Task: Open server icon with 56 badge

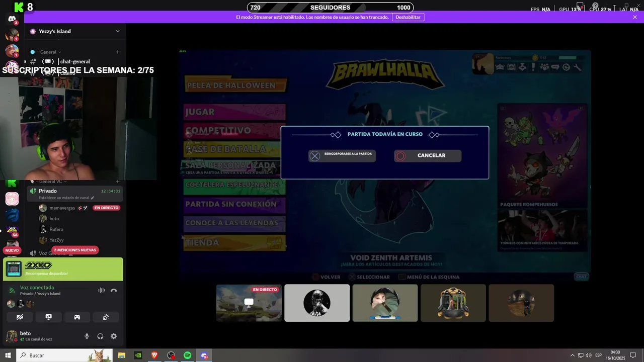Action: 12,231
